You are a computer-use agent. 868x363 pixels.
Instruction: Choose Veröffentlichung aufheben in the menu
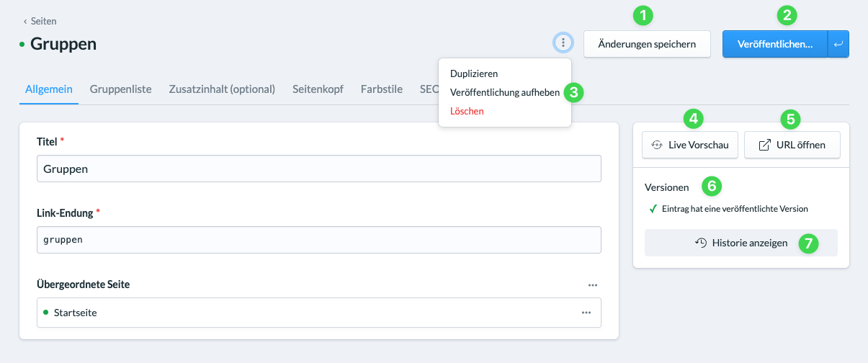[504, 92]
